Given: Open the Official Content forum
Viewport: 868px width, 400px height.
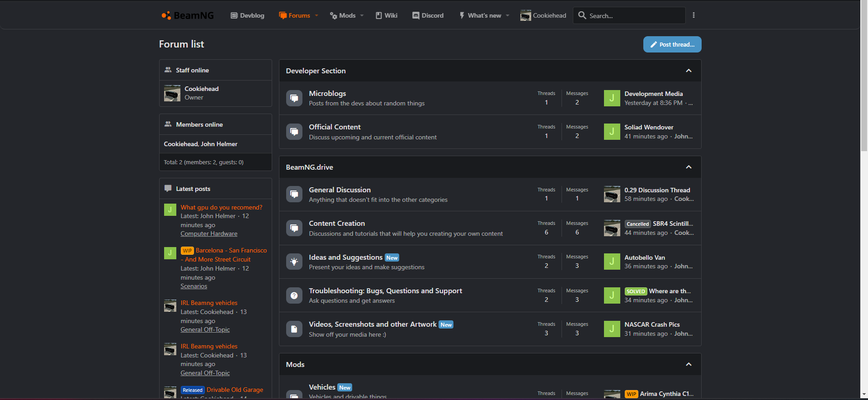Looking at the screenshot, I should coord(335,127).
